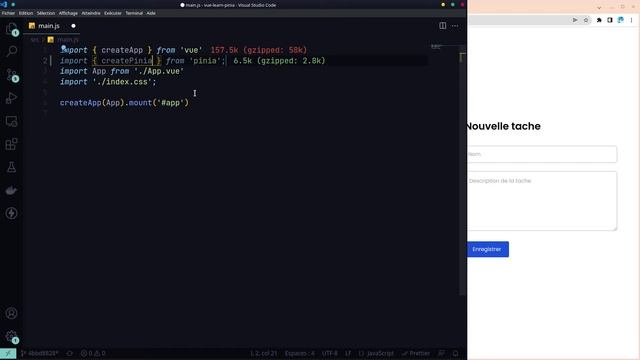The image size is (640, 360).
Task: Open the Explorer view in activity bar
Action: tap(11, 29)
